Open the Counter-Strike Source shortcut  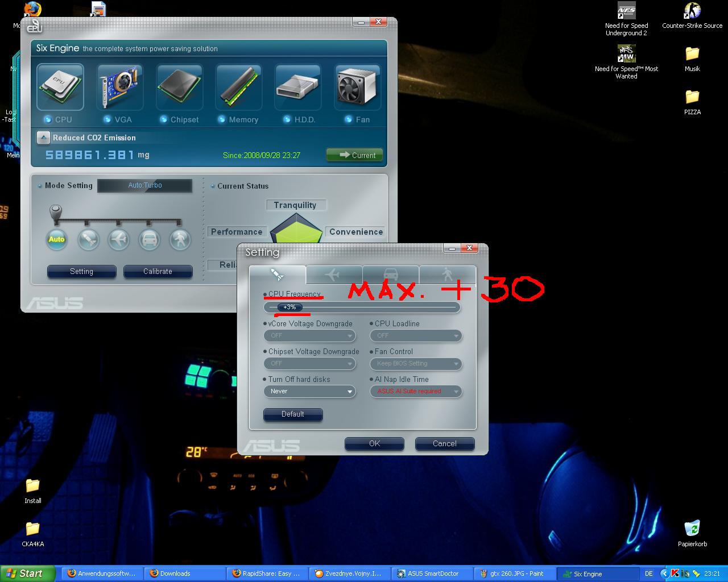[x=692, y=16]
